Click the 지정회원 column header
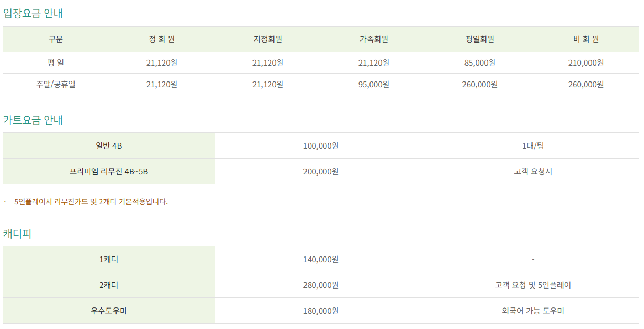 [268, 39]
